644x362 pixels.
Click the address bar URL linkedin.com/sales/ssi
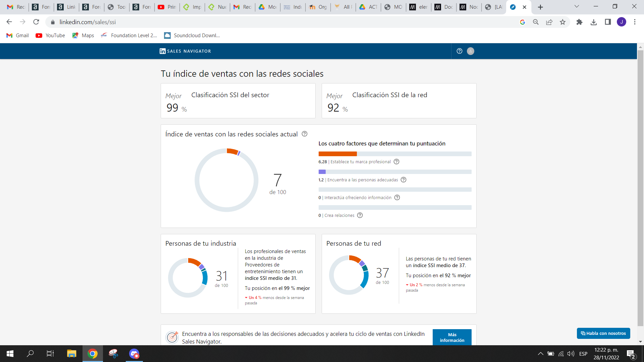coord(88,22)
